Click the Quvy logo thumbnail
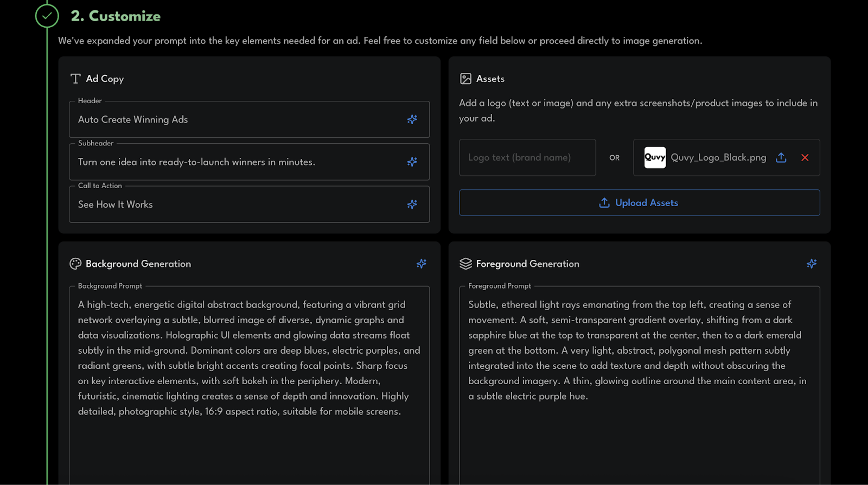Viewport: 868px width, 485px height. [655, 157]
